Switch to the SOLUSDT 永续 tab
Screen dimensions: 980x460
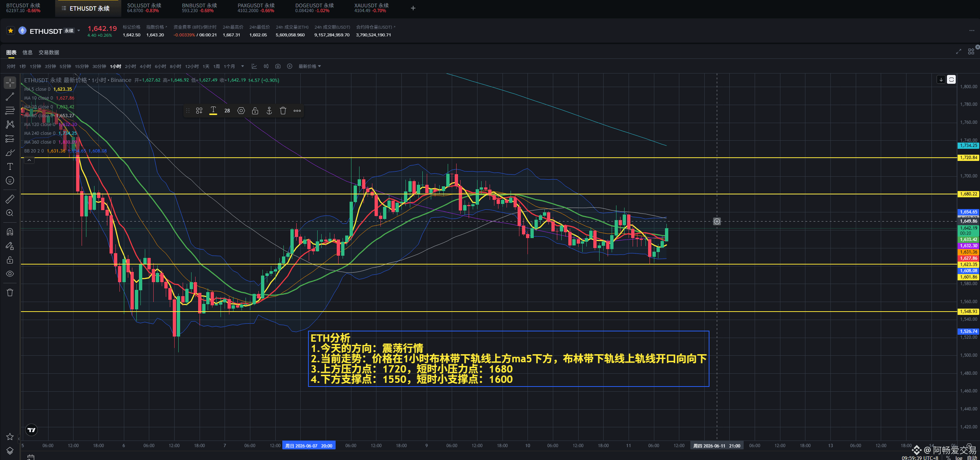click(144, 8)
